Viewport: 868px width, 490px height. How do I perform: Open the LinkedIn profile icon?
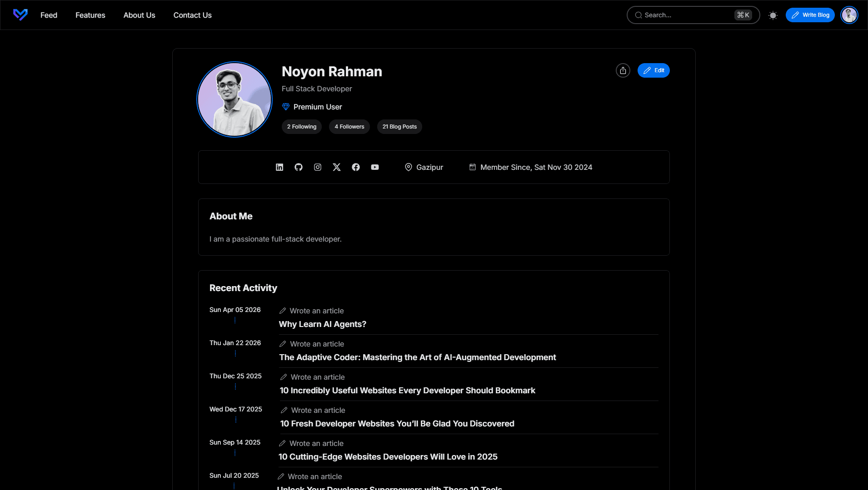click(279, 167)
